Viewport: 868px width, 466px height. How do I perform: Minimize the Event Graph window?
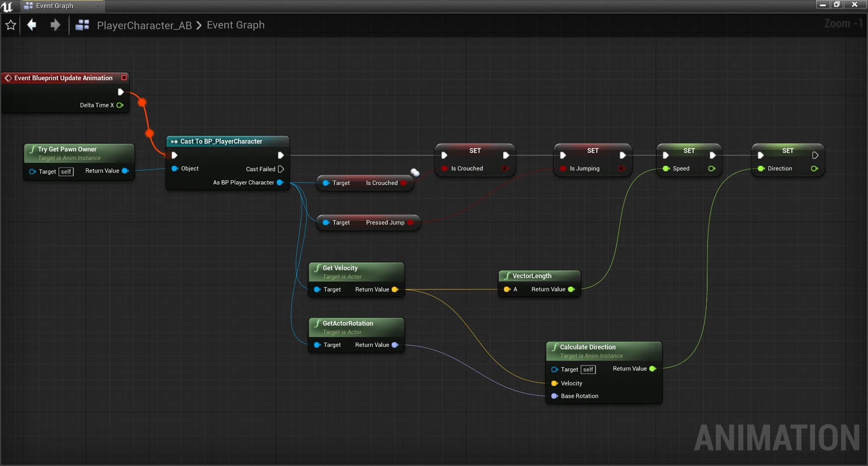tap(823, 4)
